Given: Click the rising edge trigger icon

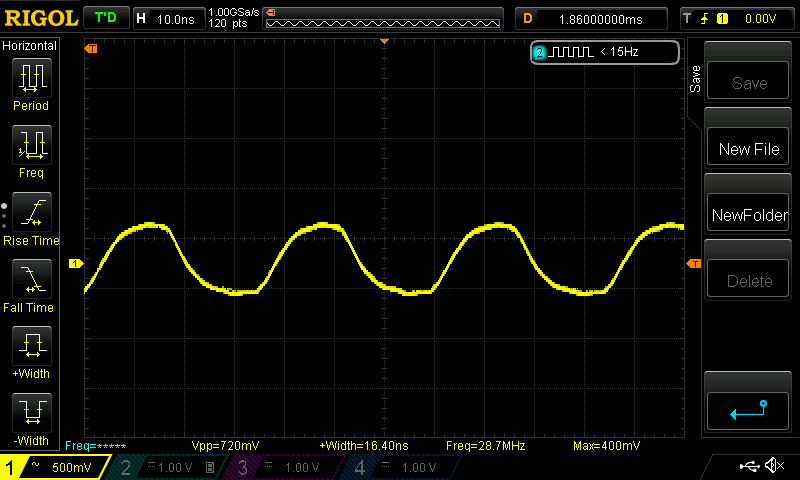Looking at the screenshot, I should click(x=705, y=19).
